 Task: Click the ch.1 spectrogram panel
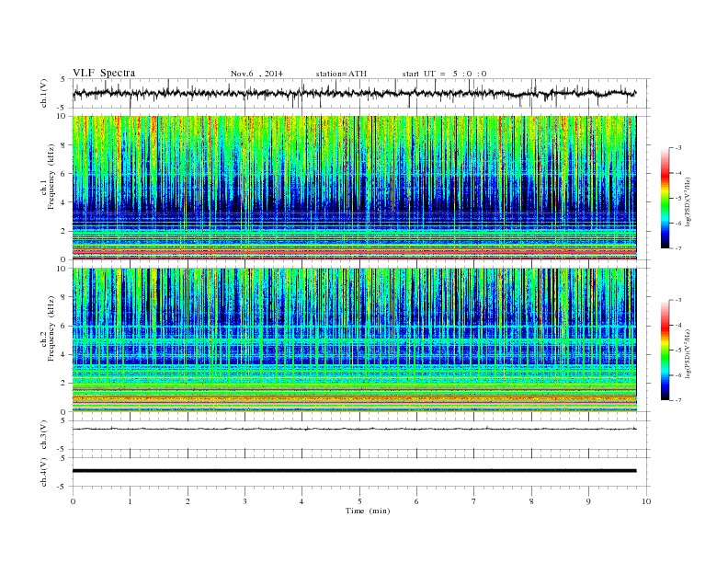coord(354,188)
